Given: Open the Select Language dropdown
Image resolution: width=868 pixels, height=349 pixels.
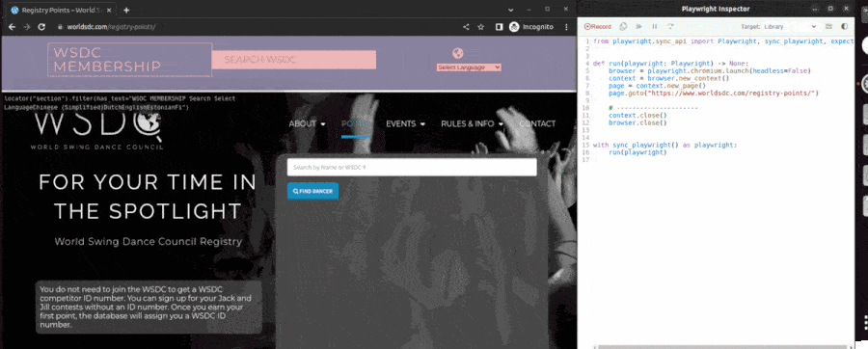Looking at the screenshot, I should [x=469, y=67].
